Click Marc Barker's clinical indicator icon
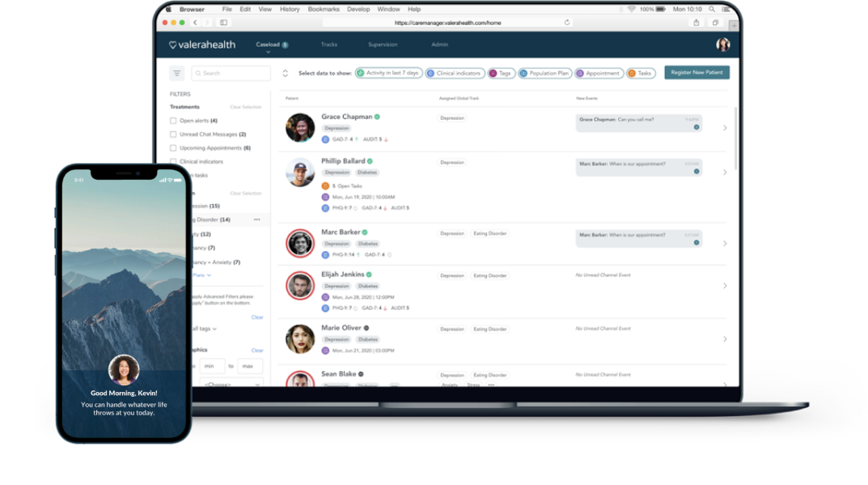868x485 pixels. pyautogui.click(x=325, y=255)
